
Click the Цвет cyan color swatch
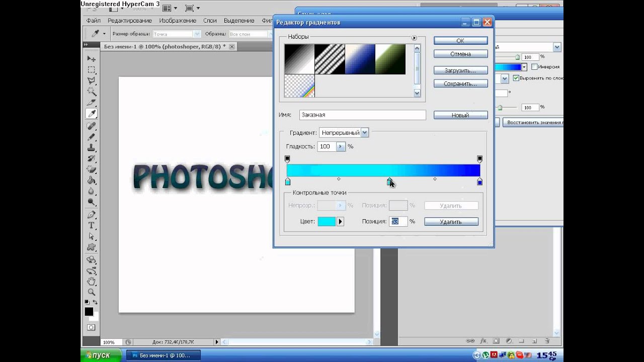coord(327,221)
